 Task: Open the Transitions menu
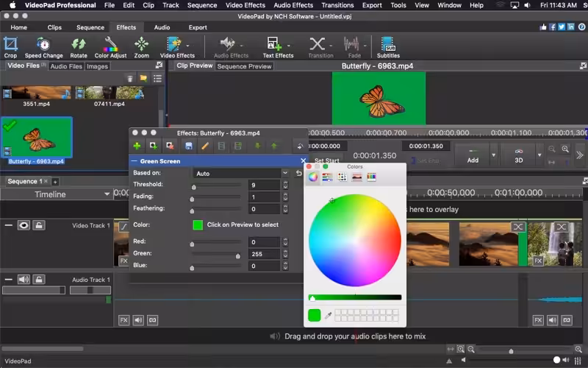(337, 5)
